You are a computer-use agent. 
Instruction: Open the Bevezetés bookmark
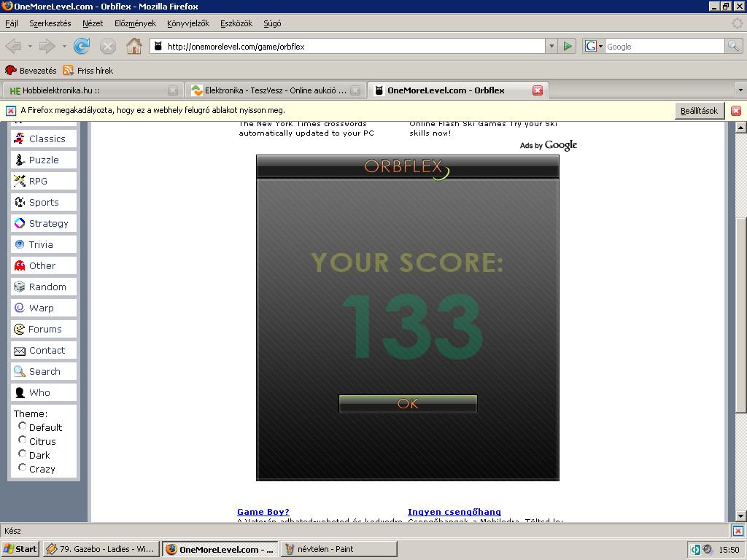[31, 71]
